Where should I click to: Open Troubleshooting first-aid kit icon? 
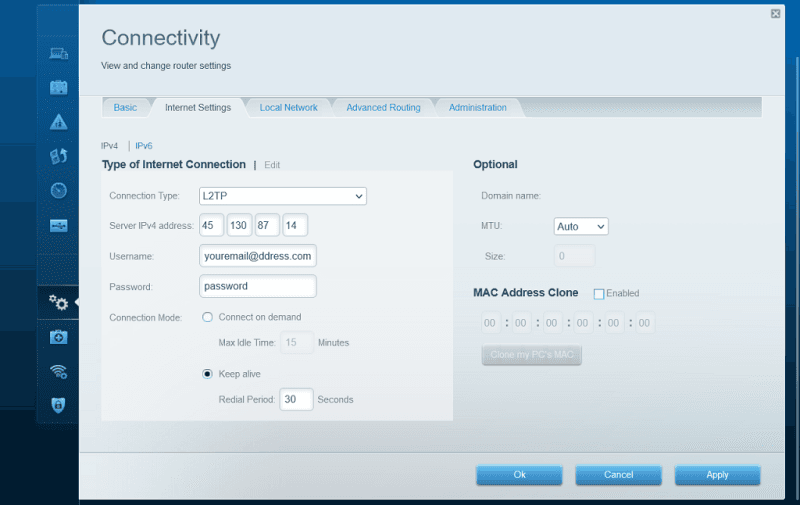(x=58, y=337)
